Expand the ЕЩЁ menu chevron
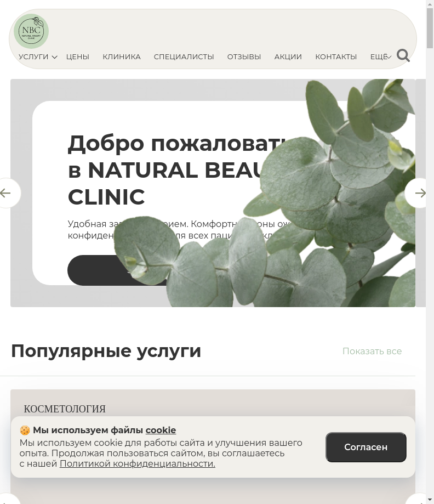 pos(390,57)
